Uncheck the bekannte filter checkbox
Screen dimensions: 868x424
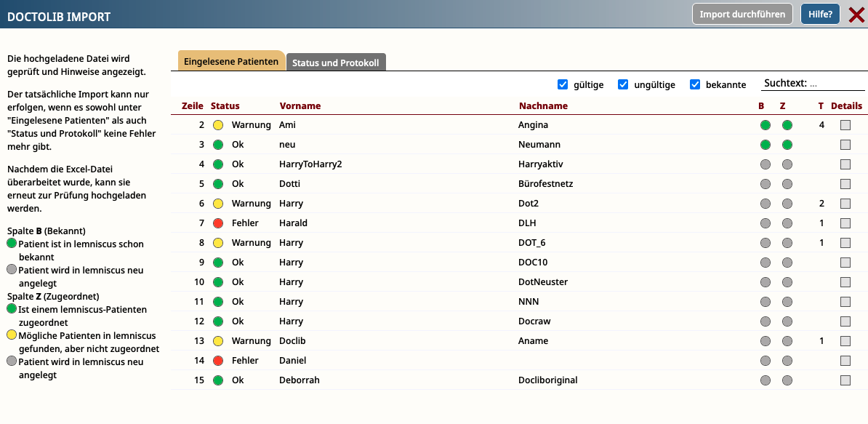[695, 84]
